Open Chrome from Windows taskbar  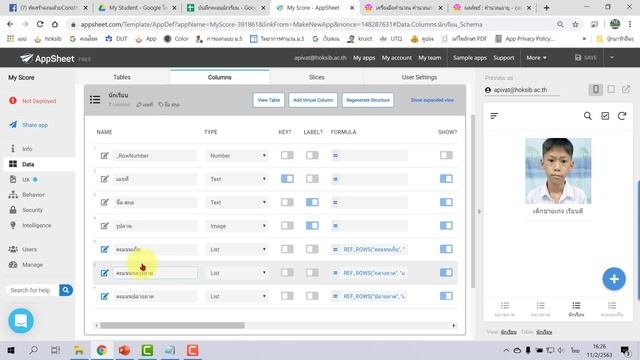(x=102, y=350)
